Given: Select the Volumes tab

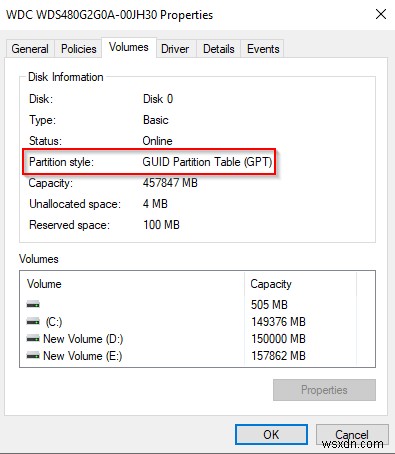Looking at the screenshot, I should pos(129,47).
